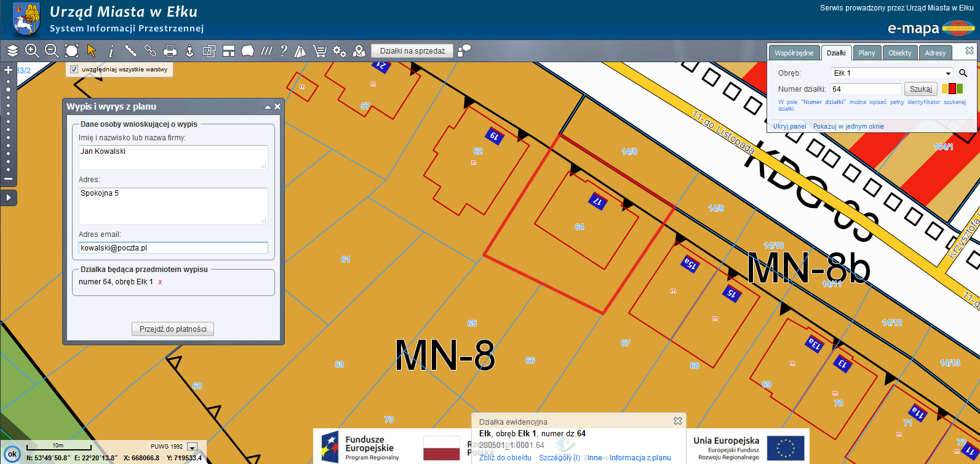Select the red highlight color swatch
Image resolution: width=980 pixels, height=464 pixels.
click(952, 89)
